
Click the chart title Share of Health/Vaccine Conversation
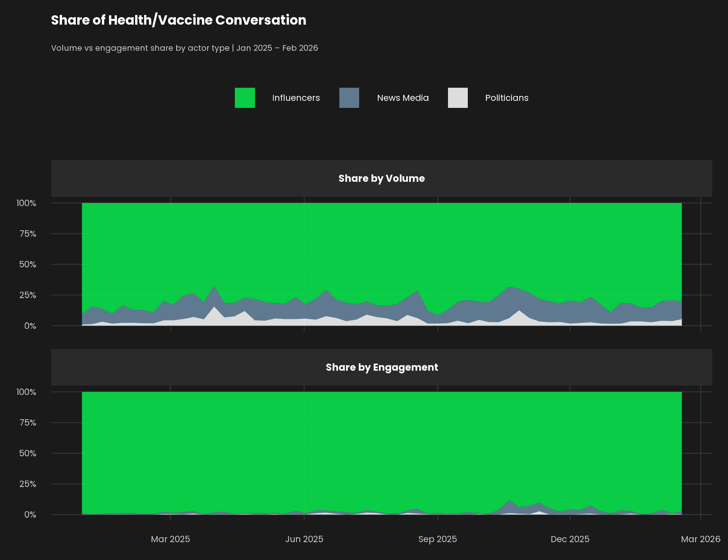(x=178, y=20)
